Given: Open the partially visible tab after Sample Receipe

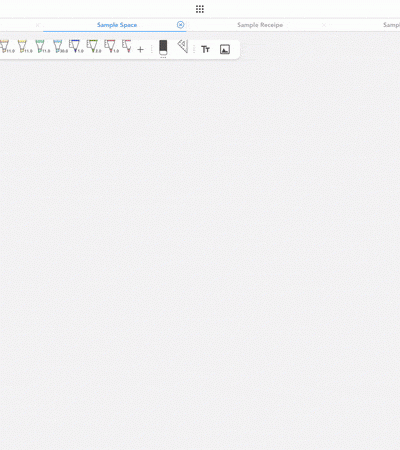Looking at the screenshot, I should click(391, 25).
